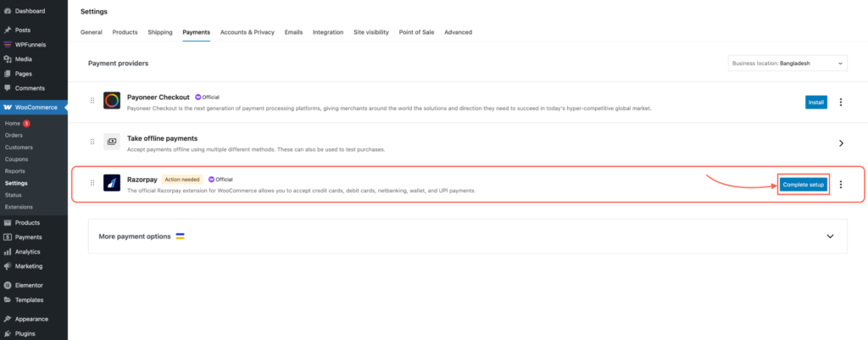Click the Razorpay Action needed badge
Screen dimensions: 868x340
coord(182,180)
